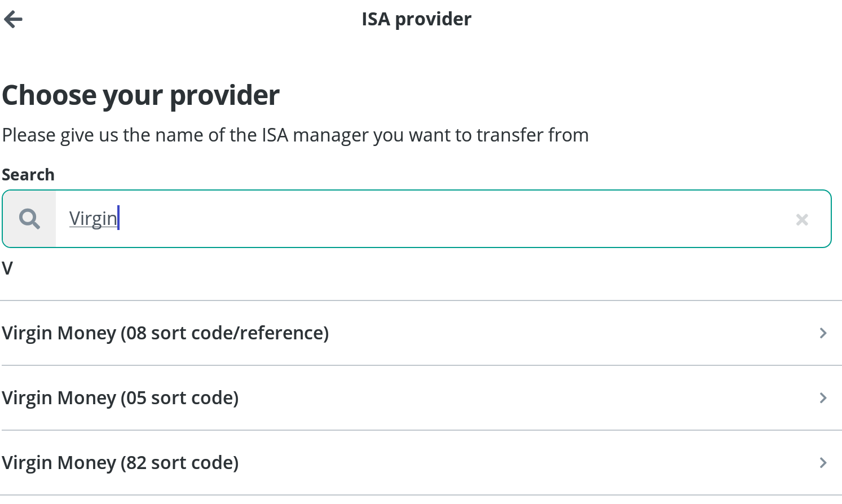
Task: Click the Search field label
Action: point(28,175)
